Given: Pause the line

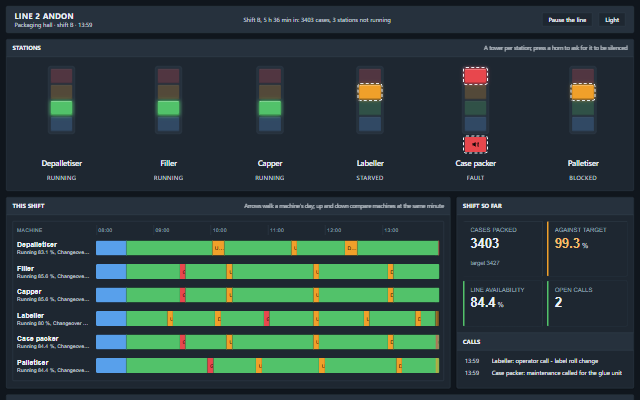Looking at the screenshot, I should click(567, 20).
